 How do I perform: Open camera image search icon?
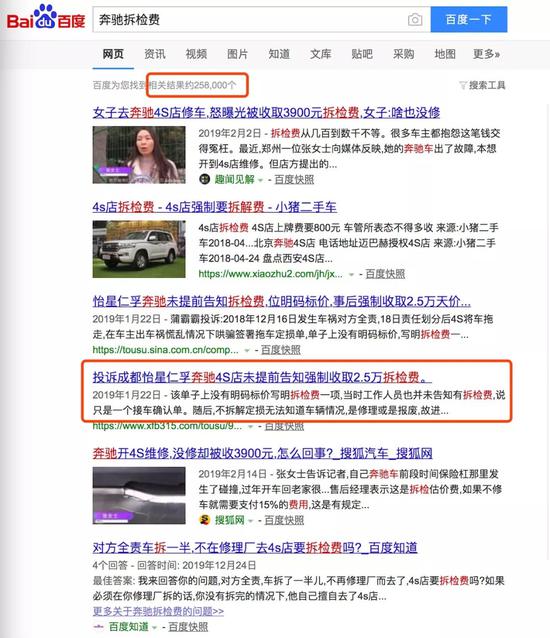[x=415, y=20]
